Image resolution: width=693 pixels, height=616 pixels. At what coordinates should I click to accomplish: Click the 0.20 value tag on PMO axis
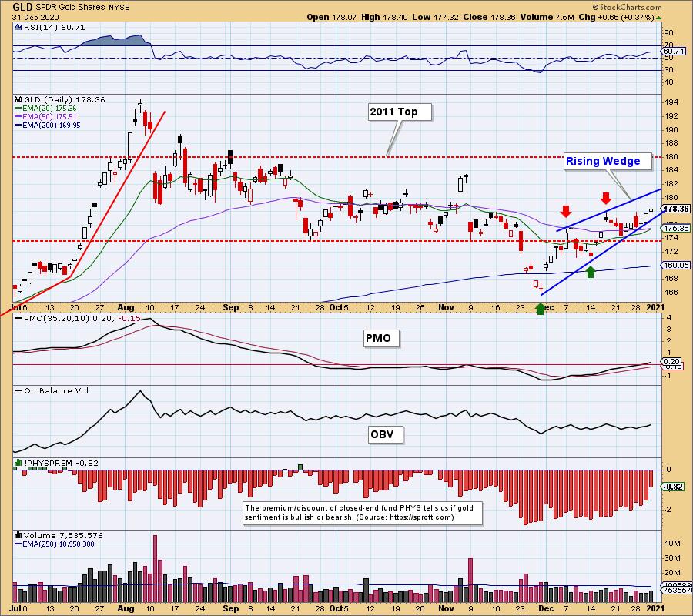[672, 361]
